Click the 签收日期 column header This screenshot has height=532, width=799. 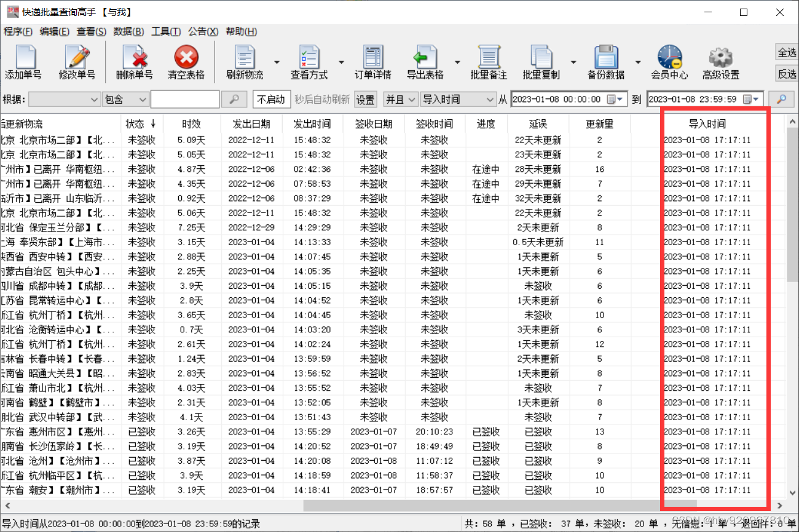coord(374,124)
